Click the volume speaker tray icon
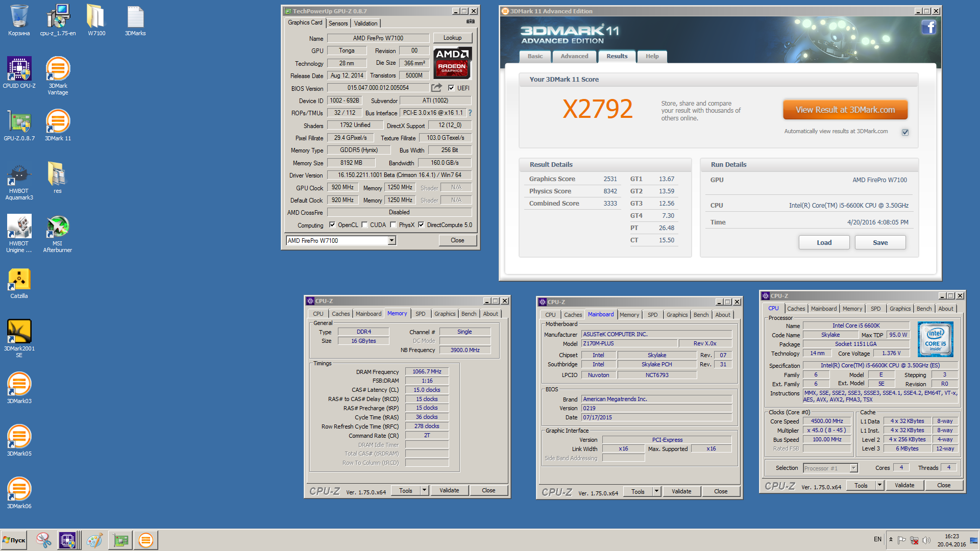The image size is (980, 551). point(927,540)
